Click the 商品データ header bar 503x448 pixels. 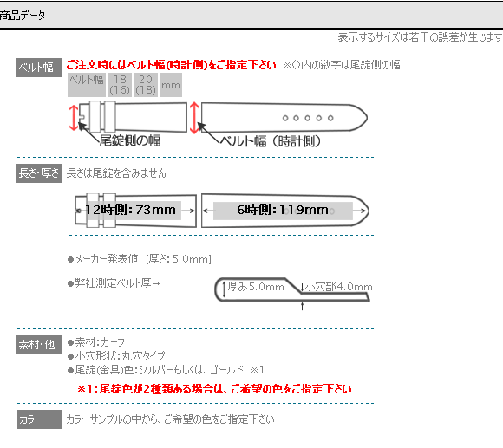point(251,16)
